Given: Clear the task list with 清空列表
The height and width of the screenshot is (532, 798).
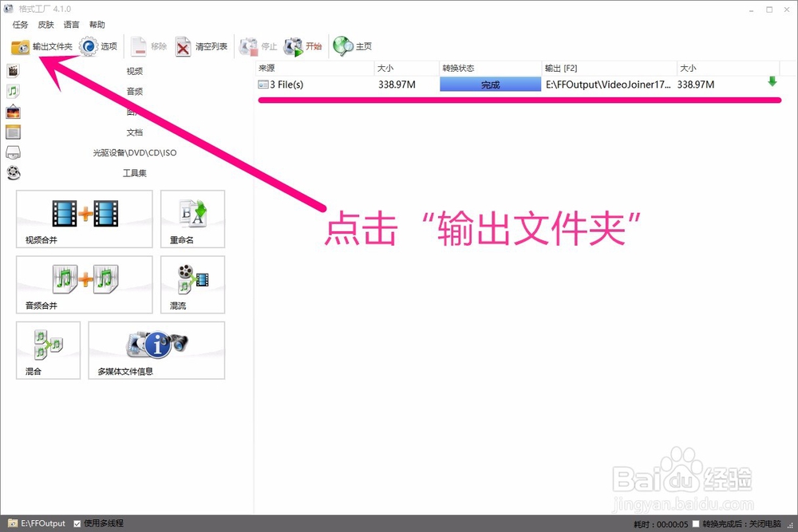Looking at the screenshot, I should [x=202, y=47].
